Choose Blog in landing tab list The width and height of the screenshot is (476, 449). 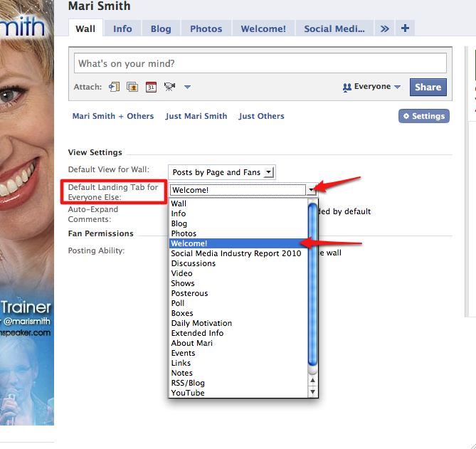[x=238, y=223]
